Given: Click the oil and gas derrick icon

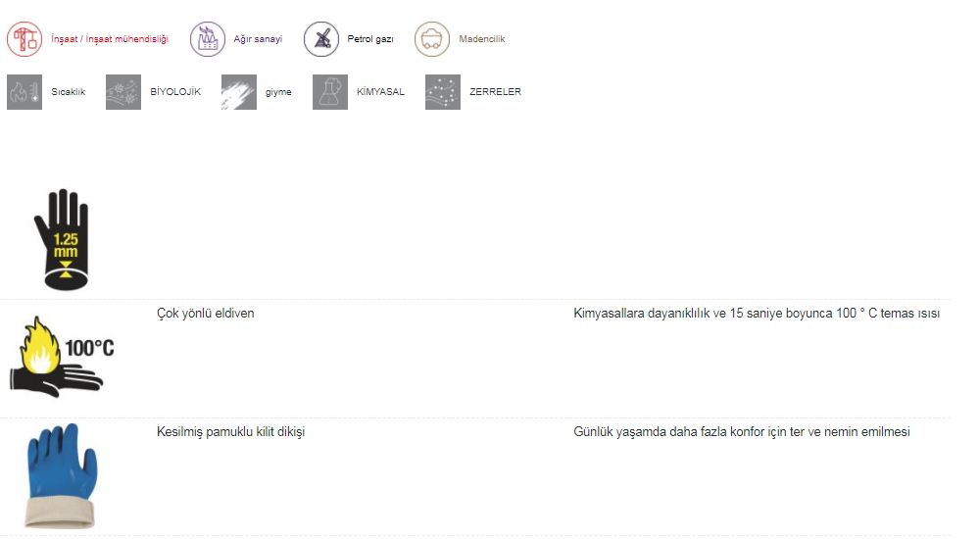Looking at the screenshot, I should 321,39.
